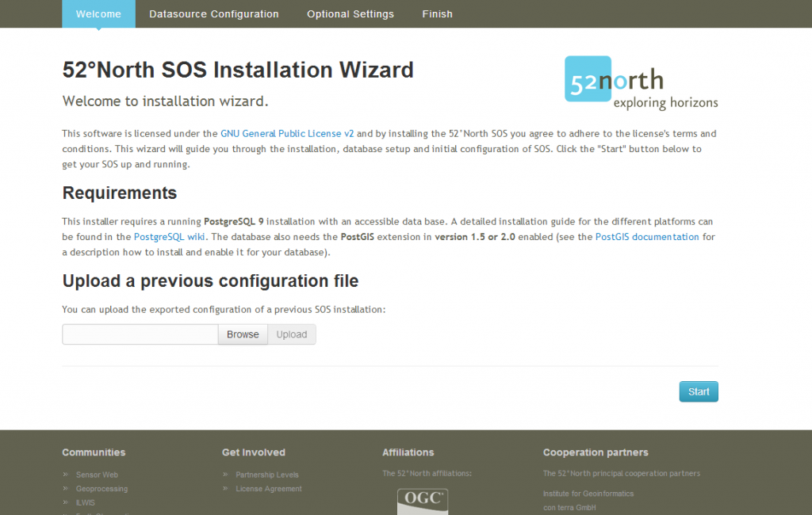
Task: Click the Upload a previous configuration file heading
Action: (x=210, y=281)
